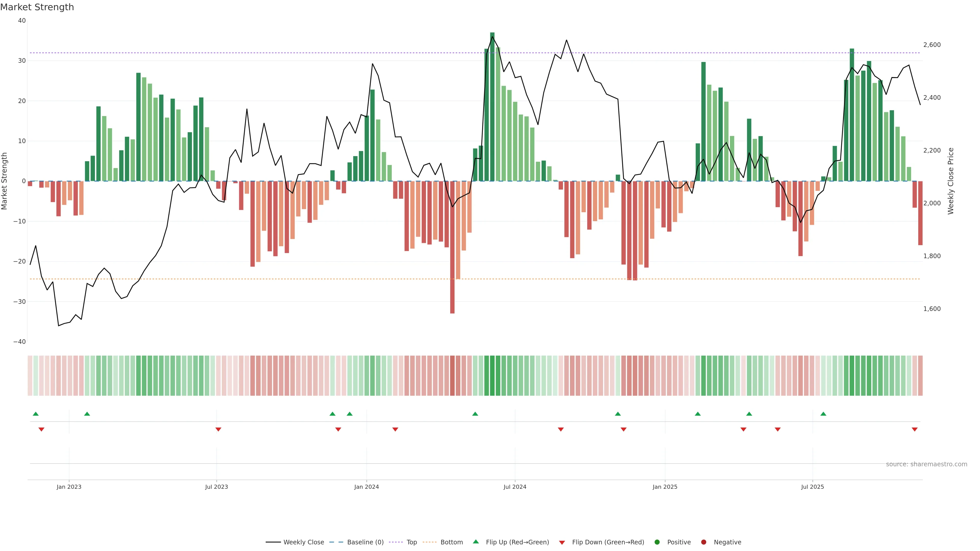This screenshot has height=551, width=980.
Task: Click the Baseline (0) legend dash icon
Action: tap(336, 542)
